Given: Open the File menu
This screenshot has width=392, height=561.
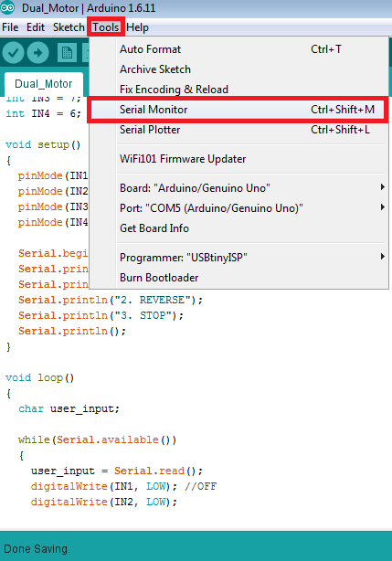Looking at the screenshot, I should click(10, 27).
